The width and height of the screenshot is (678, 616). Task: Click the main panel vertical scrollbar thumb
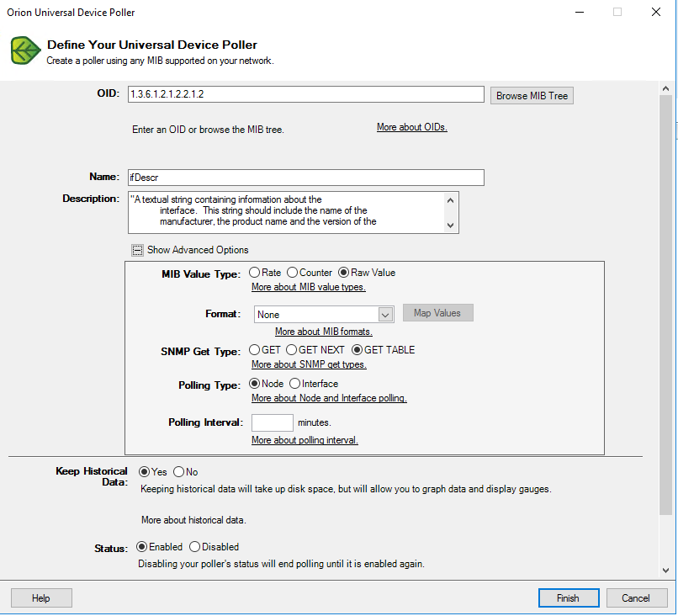(665, 305)
